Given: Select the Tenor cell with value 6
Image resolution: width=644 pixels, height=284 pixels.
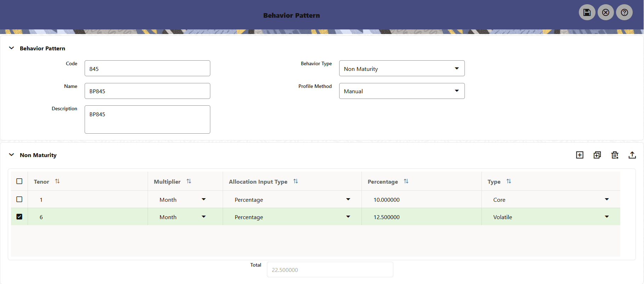Looking at the screenshot, I should coord(88,217).
